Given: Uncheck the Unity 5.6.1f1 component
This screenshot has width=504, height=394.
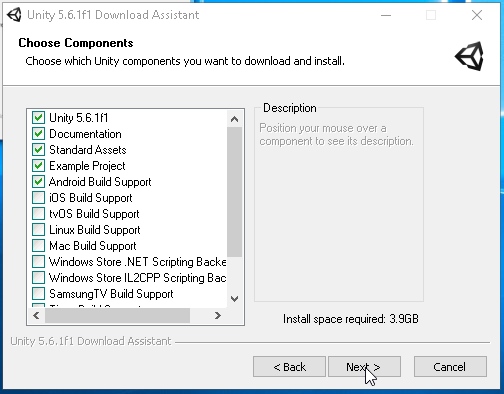Looking at the screenshot, I should tap(38, 118).
